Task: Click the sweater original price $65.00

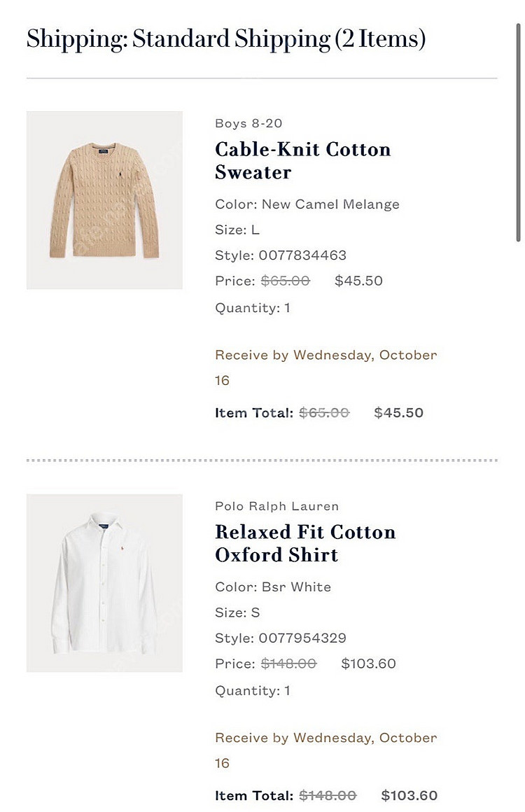Action: click(286, 281)
